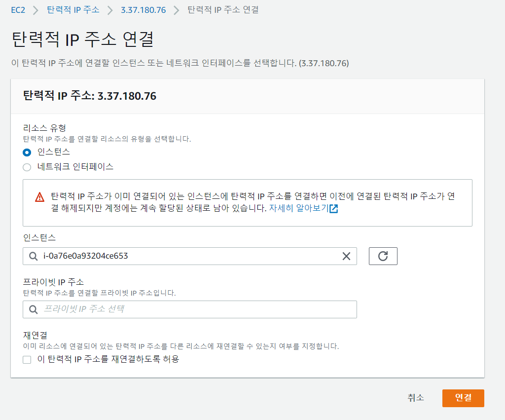Click the magnifier icon in the private IP field
Image resolution: width=505 pixels, height=420 pixels.
pos(34,309)
